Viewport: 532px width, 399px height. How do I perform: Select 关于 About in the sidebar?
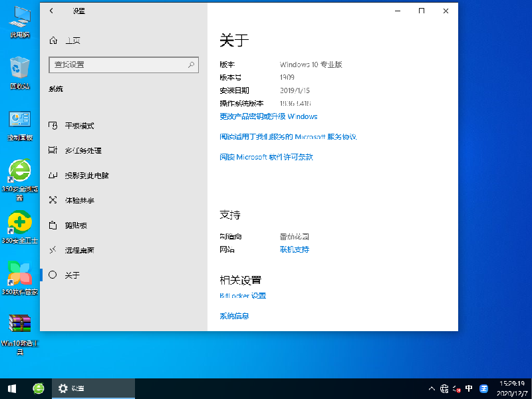[x=72, y=275]
